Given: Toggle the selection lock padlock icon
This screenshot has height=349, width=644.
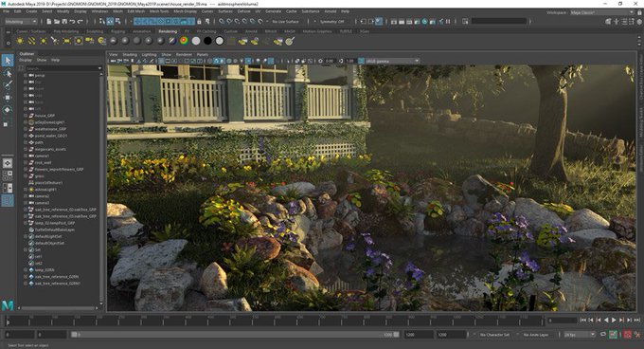Looking at the screenshot, I should click(x=199, y=21).
